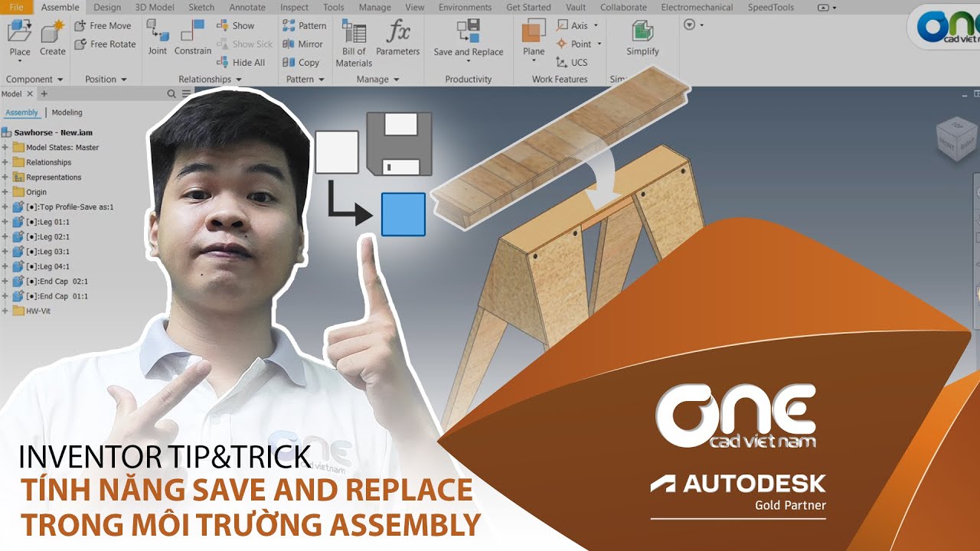Open the Position panel dropdown
Viewport: 980px width, 551px height.
tap(123, 80)
